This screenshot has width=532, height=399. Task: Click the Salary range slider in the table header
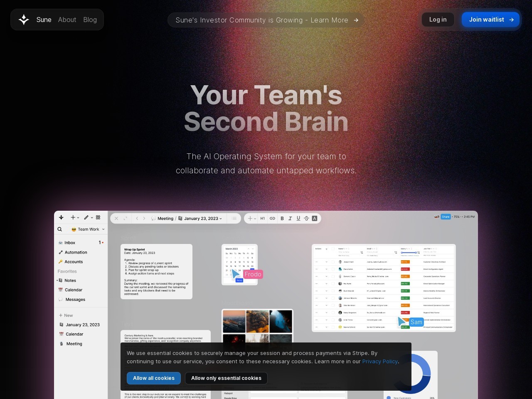click(409, 252)
